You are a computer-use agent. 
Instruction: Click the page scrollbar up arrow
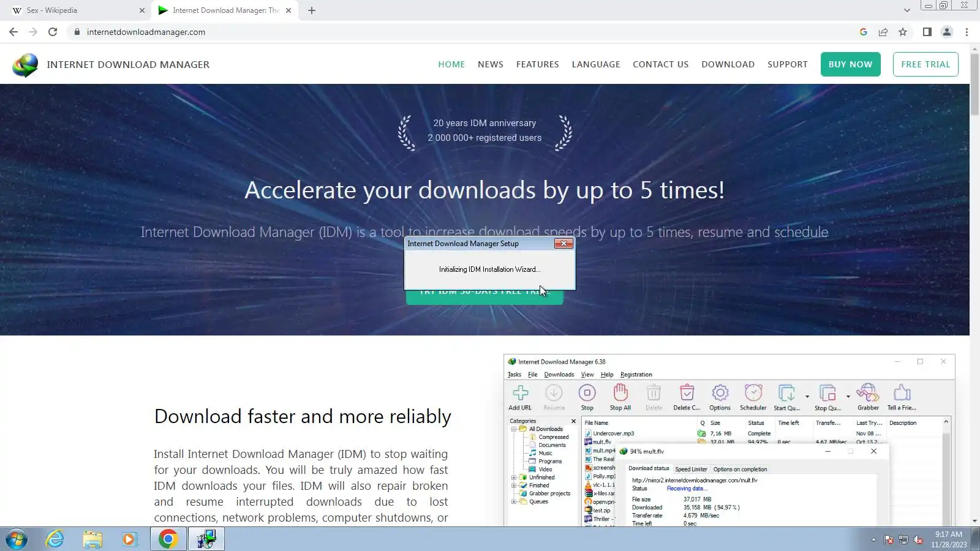pos(974,48)
